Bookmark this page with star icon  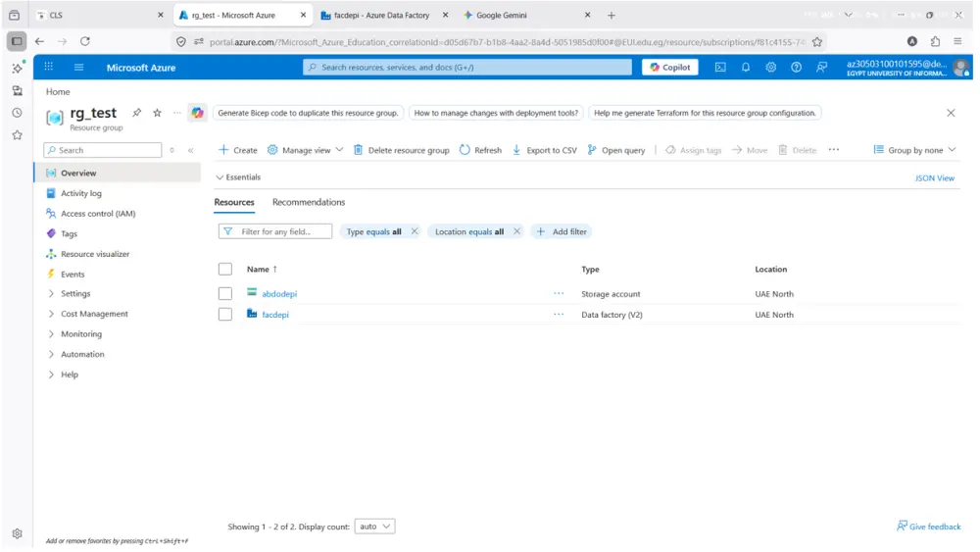(817, 42)
